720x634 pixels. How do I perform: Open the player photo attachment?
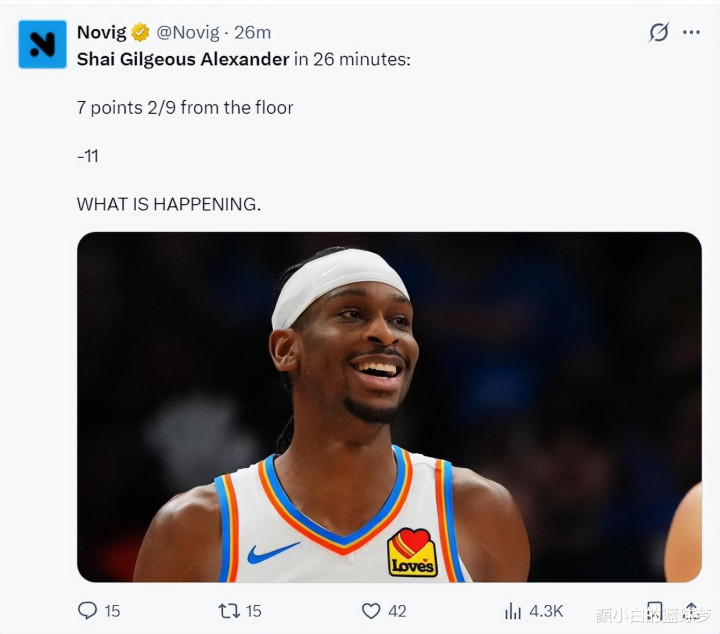[x=389, y=407]
